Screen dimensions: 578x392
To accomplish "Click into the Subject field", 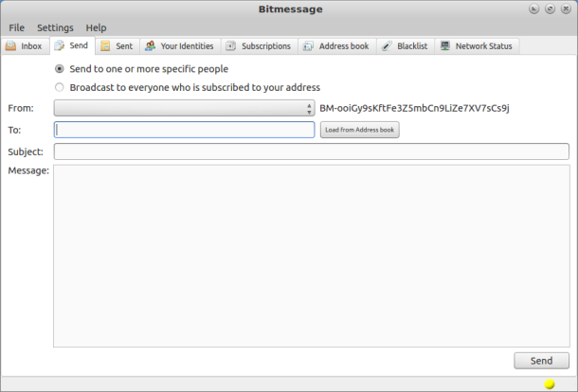I will tap(312, 151).
